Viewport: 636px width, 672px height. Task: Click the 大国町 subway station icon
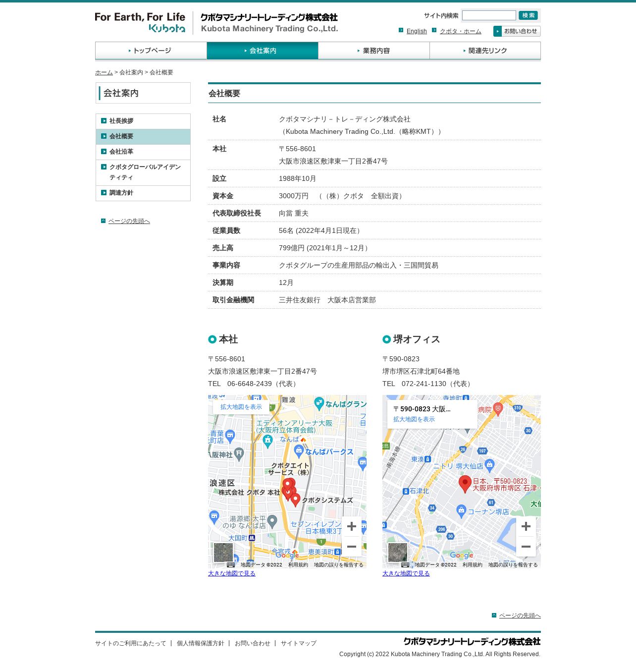pyautogui.click(x=252, y=538)
